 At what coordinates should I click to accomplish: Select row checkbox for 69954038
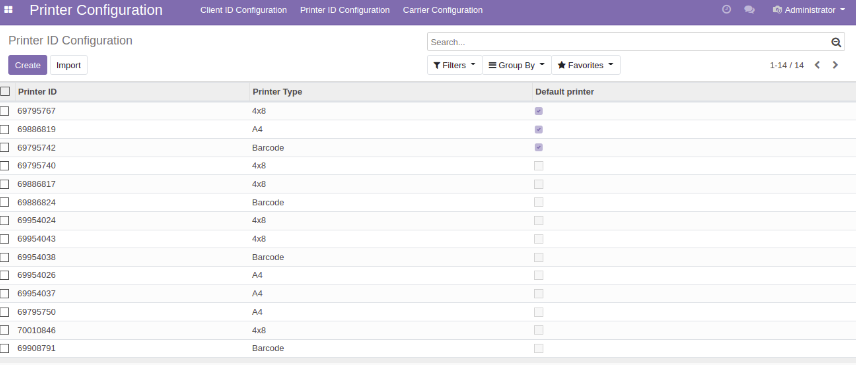coord(4,257)
